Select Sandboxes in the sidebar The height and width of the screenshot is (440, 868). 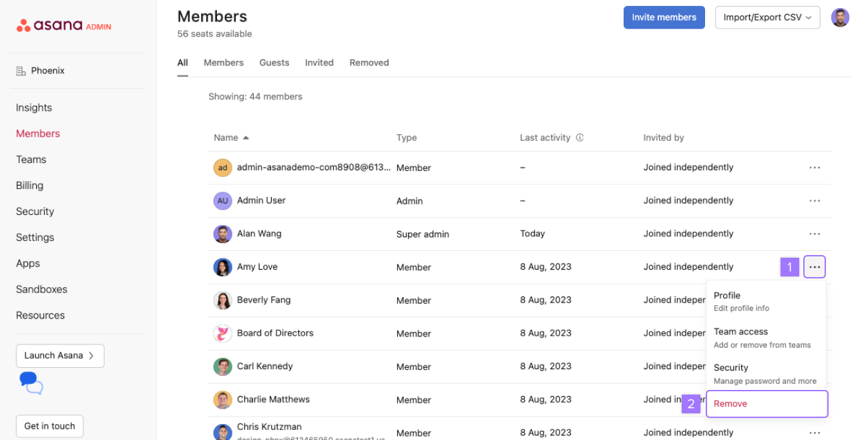(x=41, y=289)
